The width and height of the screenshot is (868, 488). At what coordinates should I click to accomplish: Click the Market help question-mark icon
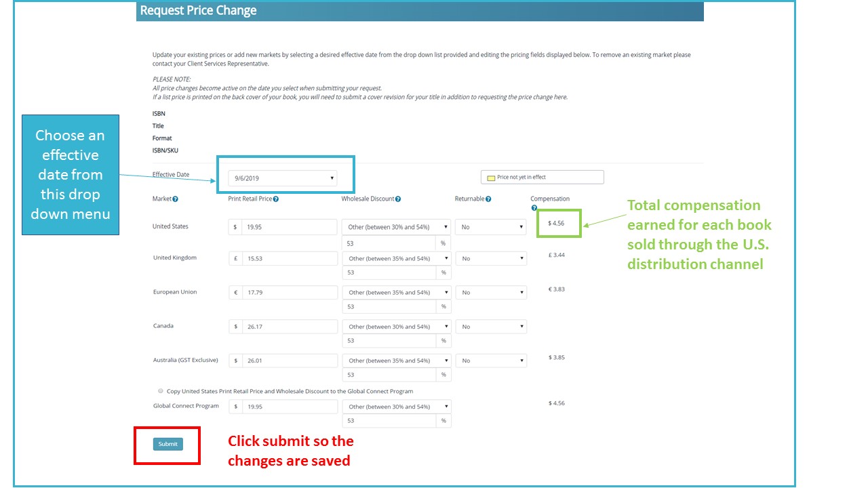point(176,199)
